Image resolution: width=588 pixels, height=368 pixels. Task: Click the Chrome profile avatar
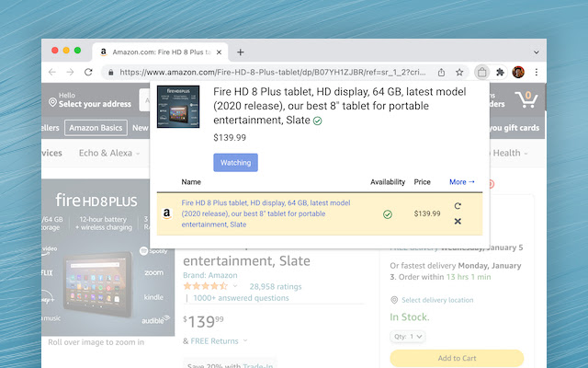pyautogui.click(x=518, y=72)
